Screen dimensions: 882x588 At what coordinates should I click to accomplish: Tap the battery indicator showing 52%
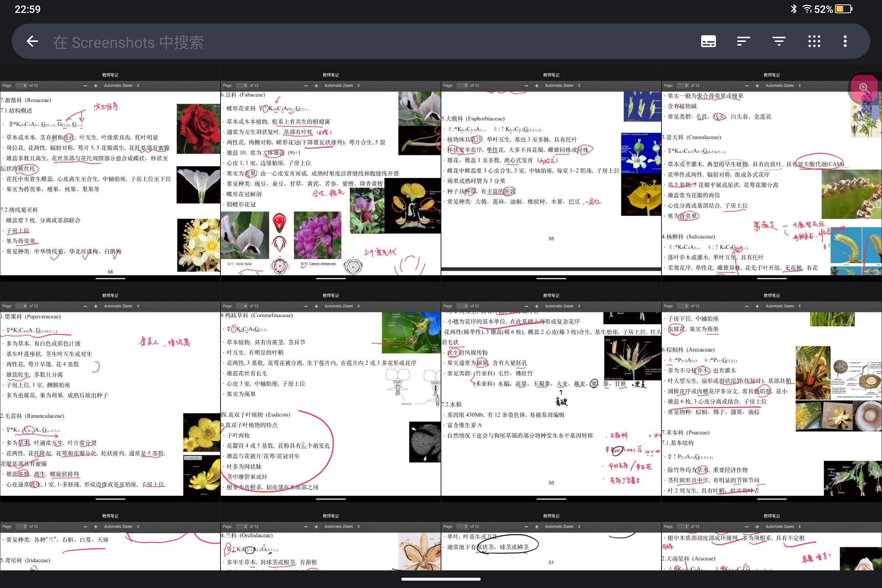pyautogui.click(x=833, y=9)
